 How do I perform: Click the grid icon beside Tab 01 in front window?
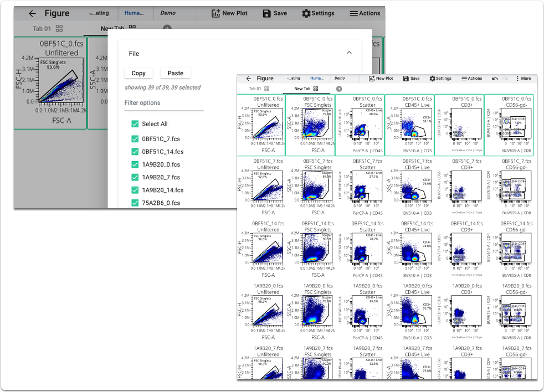point(266,89)
